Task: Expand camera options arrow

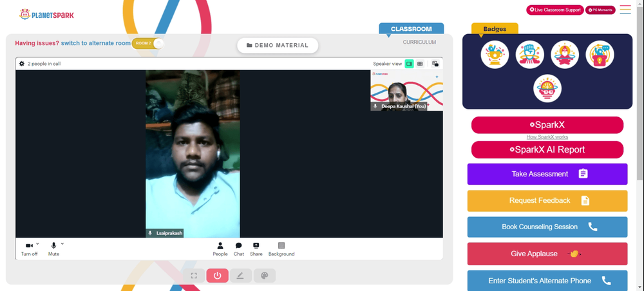Action: coord(37,243)
